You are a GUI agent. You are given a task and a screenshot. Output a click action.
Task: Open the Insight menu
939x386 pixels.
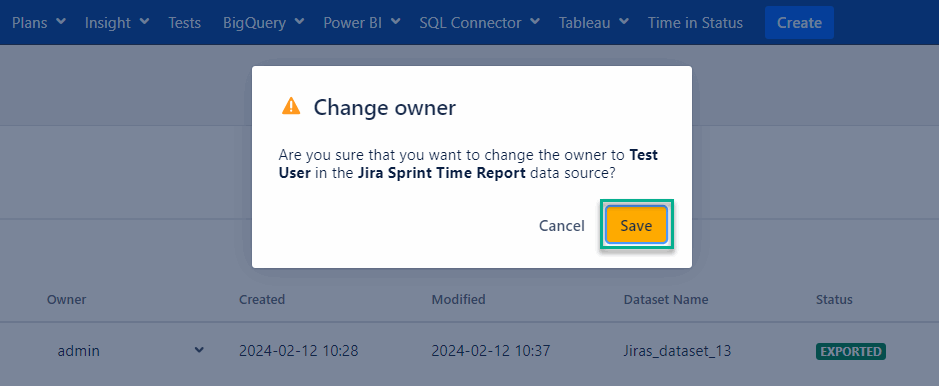coord(117,23)
